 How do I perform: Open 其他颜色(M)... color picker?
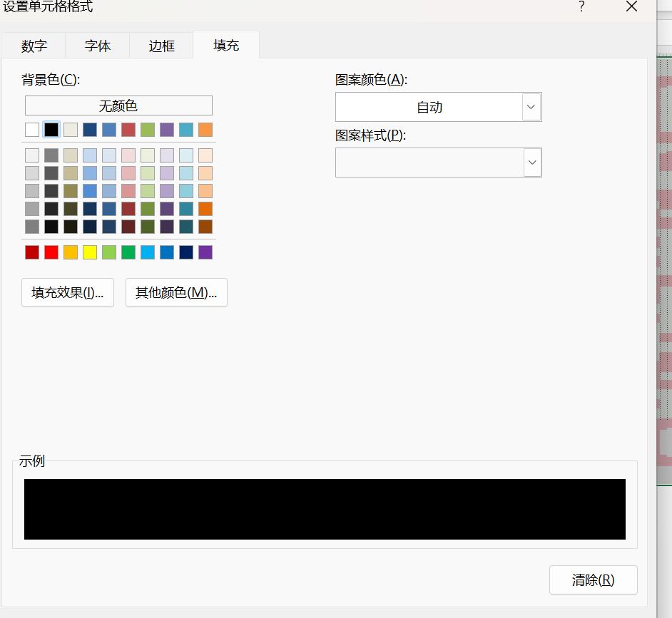click(x=176, y=292)
